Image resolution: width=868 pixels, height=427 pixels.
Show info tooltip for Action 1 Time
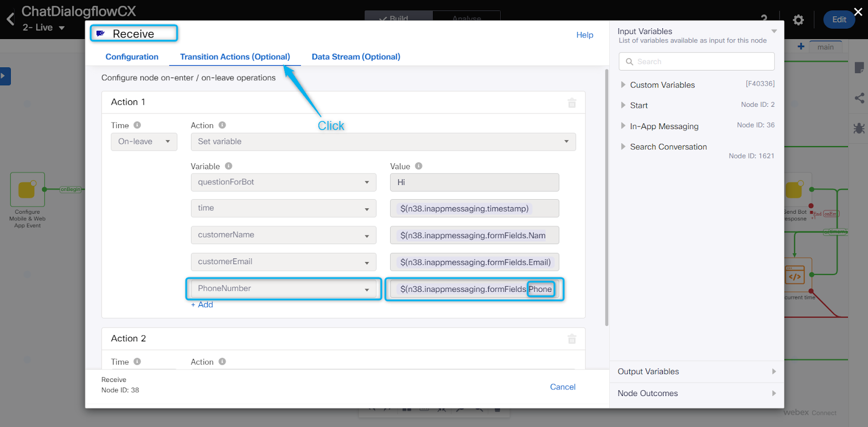pyautogui.click(x=137, y=125)
